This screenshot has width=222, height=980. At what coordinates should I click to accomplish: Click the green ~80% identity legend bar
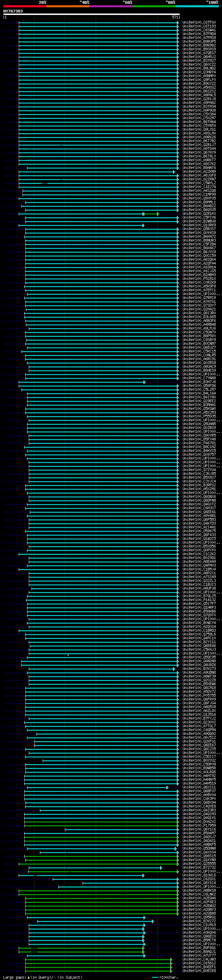pyautogui.click(x=154, y=6)
